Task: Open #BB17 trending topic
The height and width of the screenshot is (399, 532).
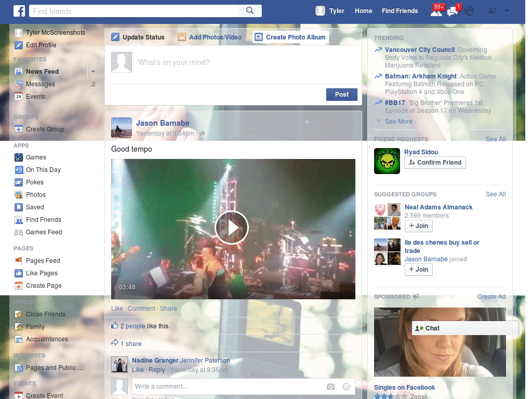Action: click(x=395, y=103)
